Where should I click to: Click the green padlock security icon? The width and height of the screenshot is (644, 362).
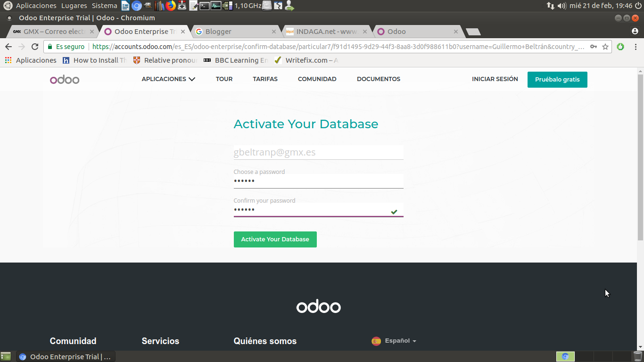click(50, 47)
